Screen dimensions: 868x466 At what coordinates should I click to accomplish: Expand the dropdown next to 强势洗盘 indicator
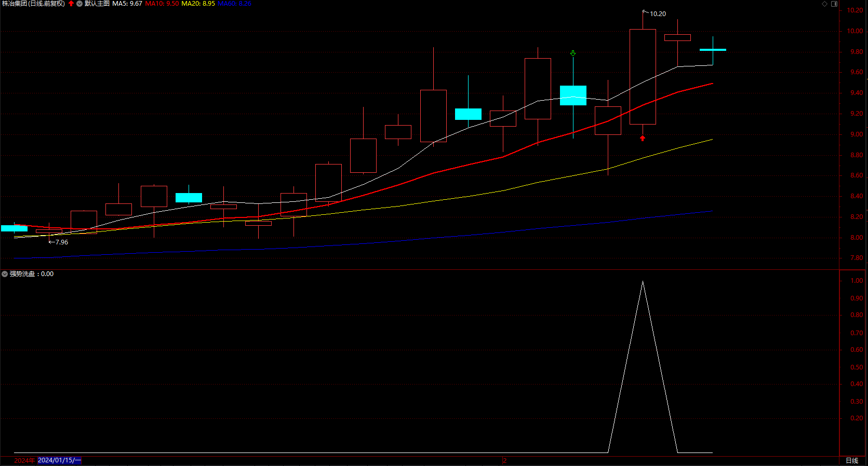point(5,274)
